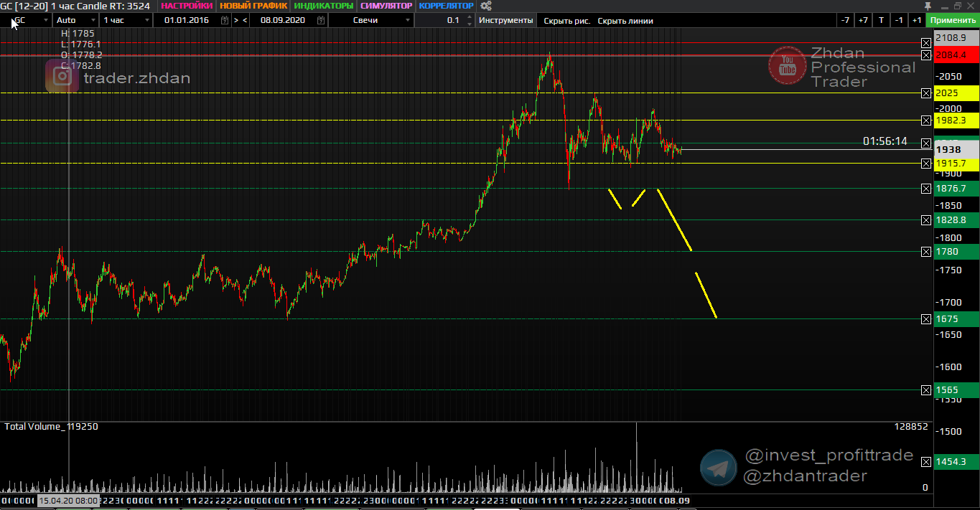Open calendar picker for end date 08.09.2020
The height and width of the screenshot is (510, 980).
coord(321,20)
